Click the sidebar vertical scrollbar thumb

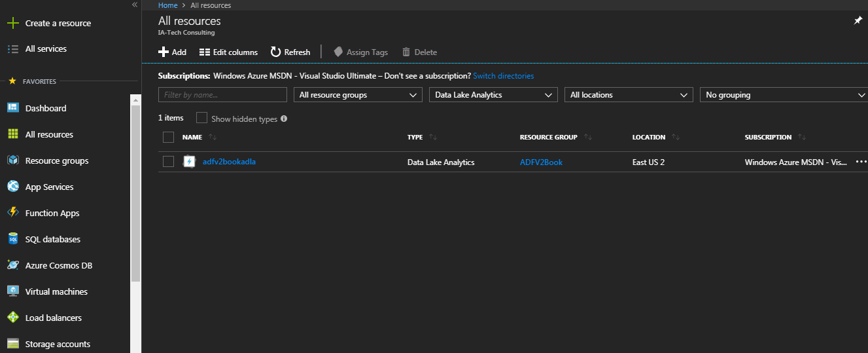click(x=136, y=193)
